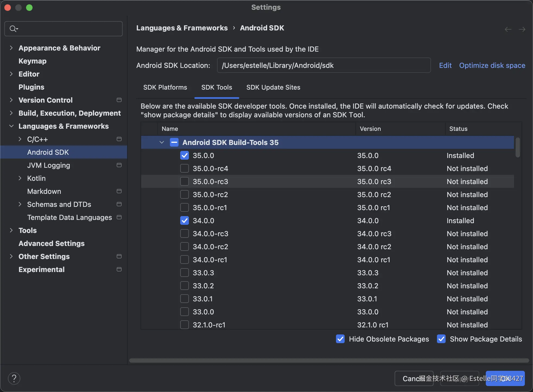Uncheck the 34.0.0 build-tools checkbox
The height and width of the screenshot is (392, 533).
click(185, 220)
